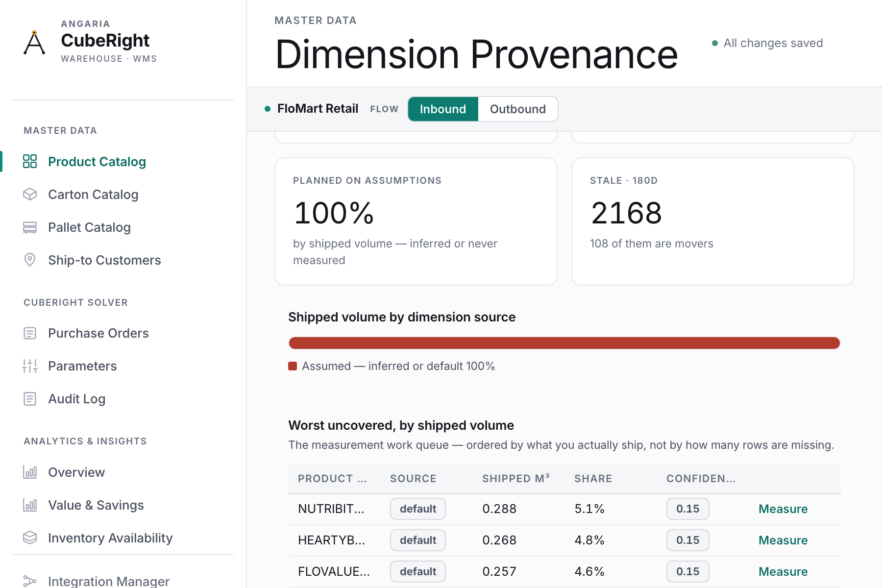Go to Inventory Availability
Screen dimensions: 882x588
tap(110, 538)
